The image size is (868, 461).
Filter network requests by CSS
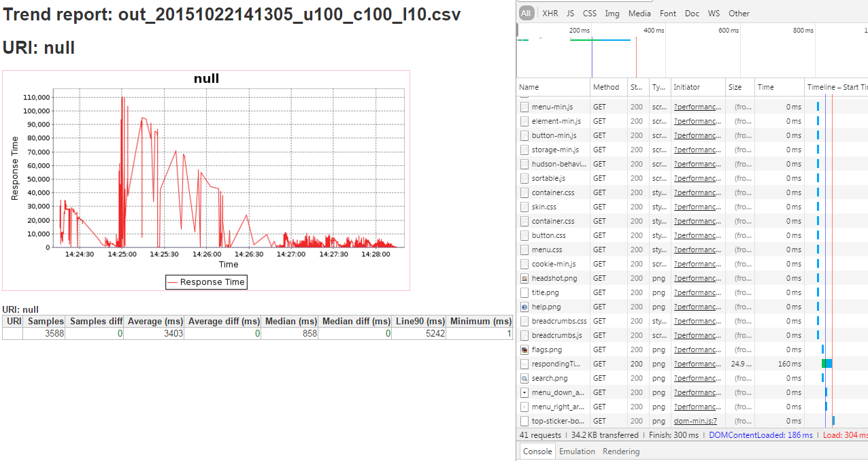589,13
